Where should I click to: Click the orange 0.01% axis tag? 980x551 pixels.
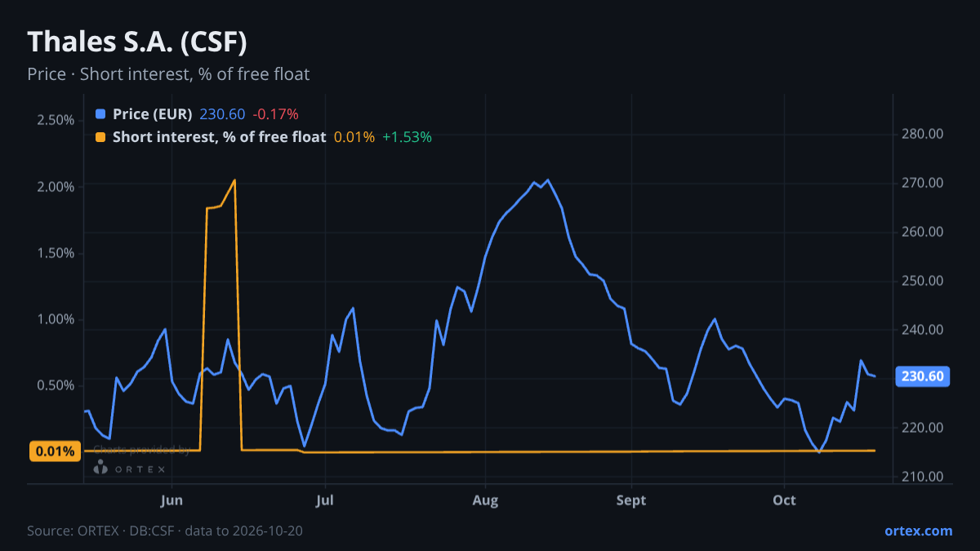pyautogui.click(x=56, y=451)
